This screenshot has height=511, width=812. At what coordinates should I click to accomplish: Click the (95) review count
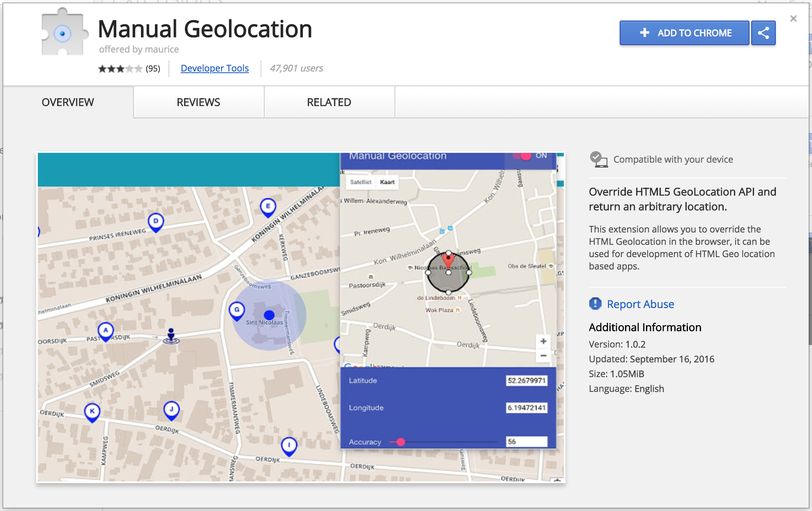[153, 69]
